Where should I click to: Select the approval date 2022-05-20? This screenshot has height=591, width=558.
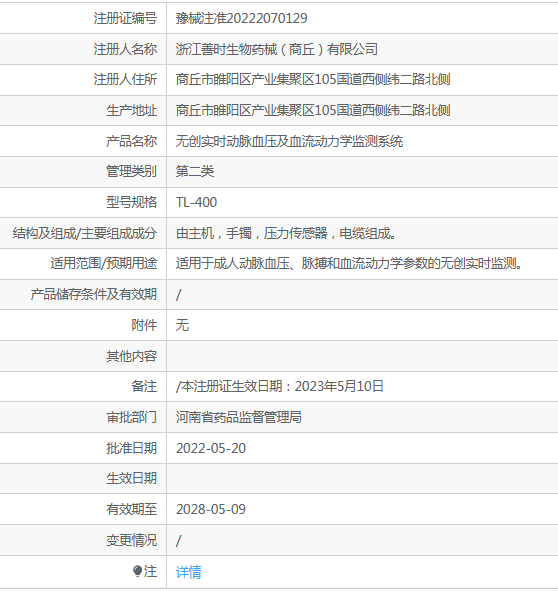coord(211,448)
